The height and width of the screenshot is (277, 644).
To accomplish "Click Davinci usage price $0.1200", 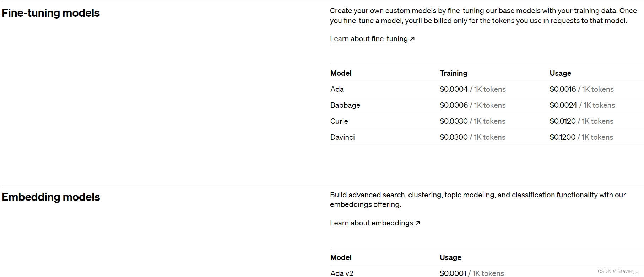I will pyautogui.click(x=563, y=137).
